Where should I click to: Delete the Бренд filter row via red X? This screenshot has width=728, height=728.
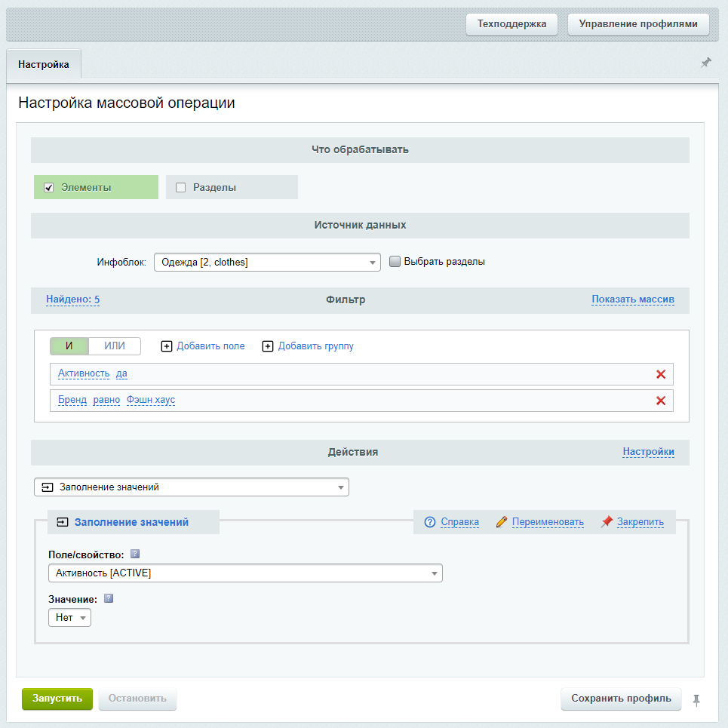tap(661, 401)
